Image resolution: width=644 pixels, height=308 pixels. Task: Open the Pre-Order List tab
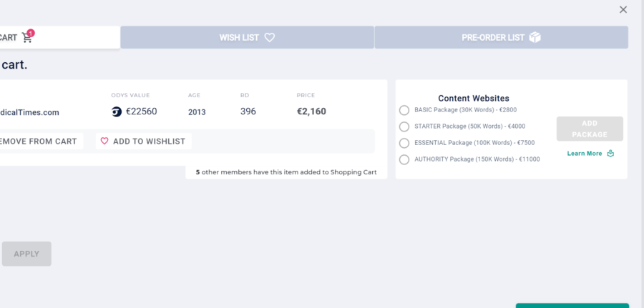pyautogui.click(x=501, y=37)
